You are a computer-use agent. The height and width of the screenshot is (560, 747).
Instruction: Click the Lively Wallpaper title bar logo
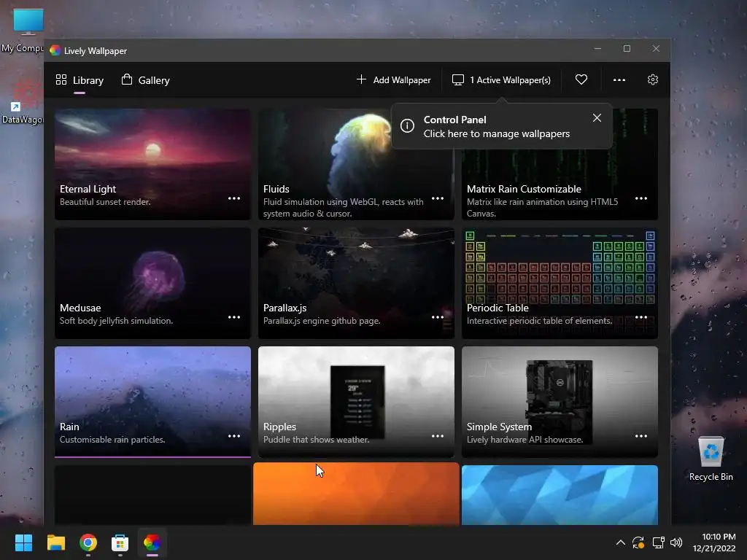[x=55, y=50]
